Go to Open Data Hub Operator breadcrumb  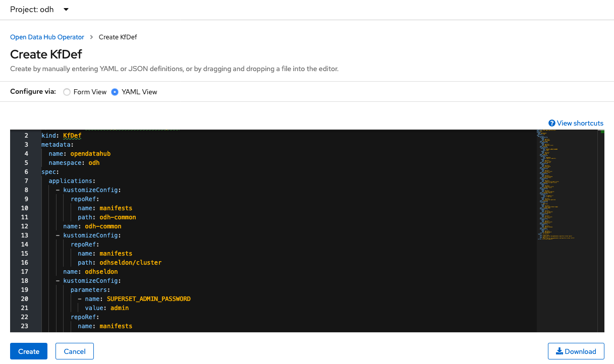(47, 37)
